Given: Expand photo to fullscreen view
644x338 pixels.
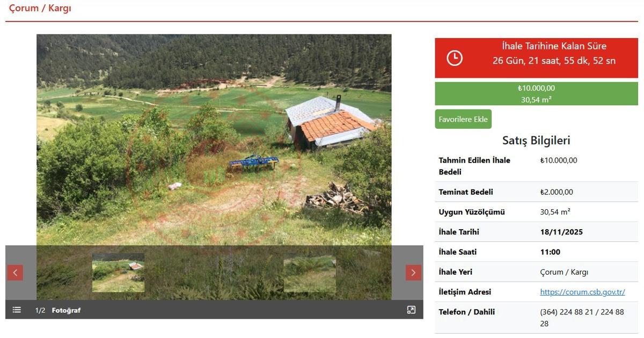Looking at the screenshot, I should [411, 310].
